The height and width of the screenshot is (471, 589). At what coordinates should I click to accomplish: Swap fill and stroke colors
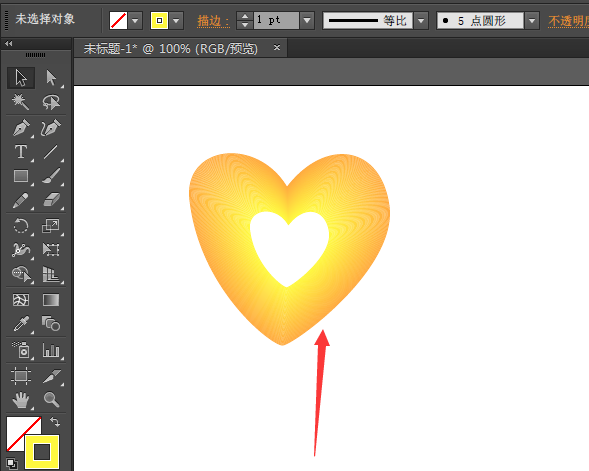pyautogui.click(x=55, y=422)
